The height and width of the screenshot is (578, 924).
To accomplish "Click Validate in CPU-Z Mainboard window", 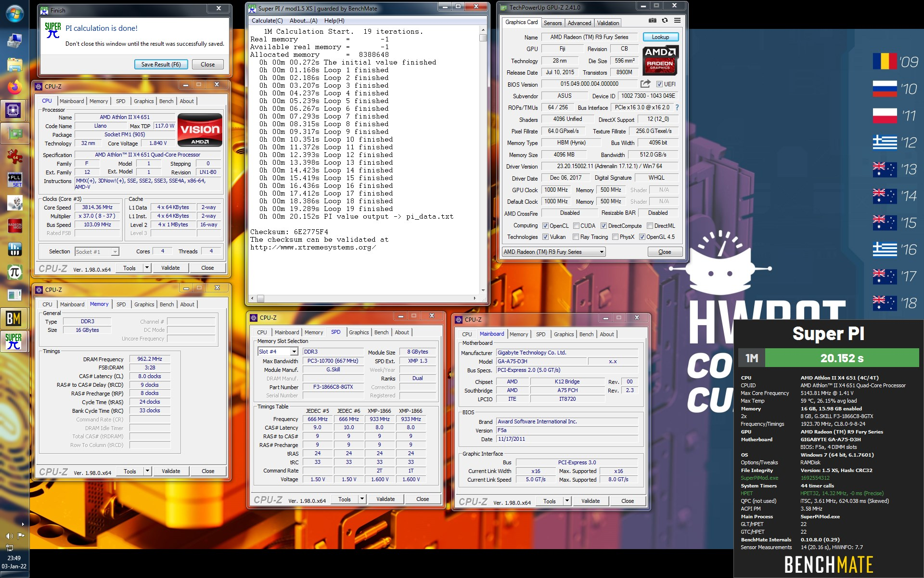I will click(x=590, y=501).
